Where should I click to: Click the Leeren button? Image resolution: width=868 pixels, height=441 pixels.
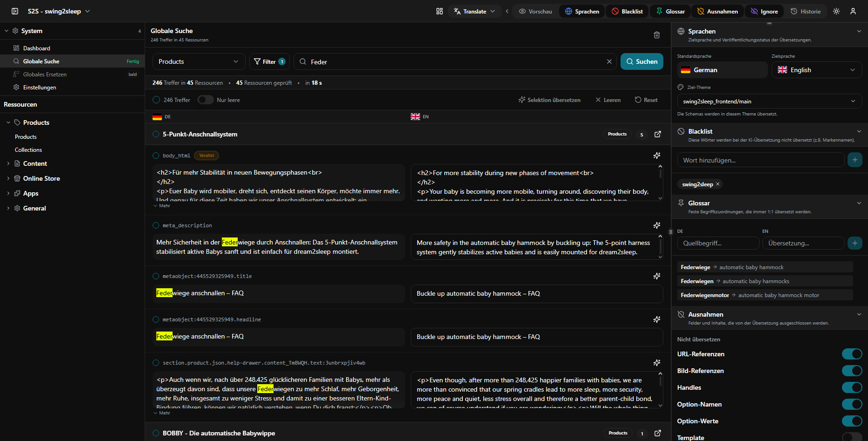point(608,100)
